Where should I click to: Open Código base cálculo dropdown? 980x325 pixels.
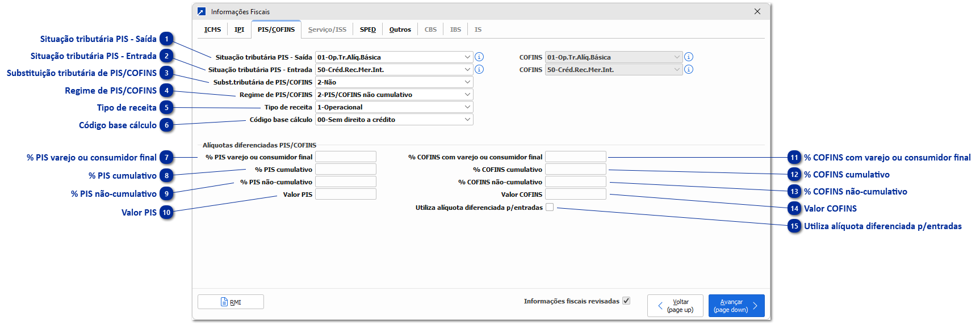click(x=394, y=119)
